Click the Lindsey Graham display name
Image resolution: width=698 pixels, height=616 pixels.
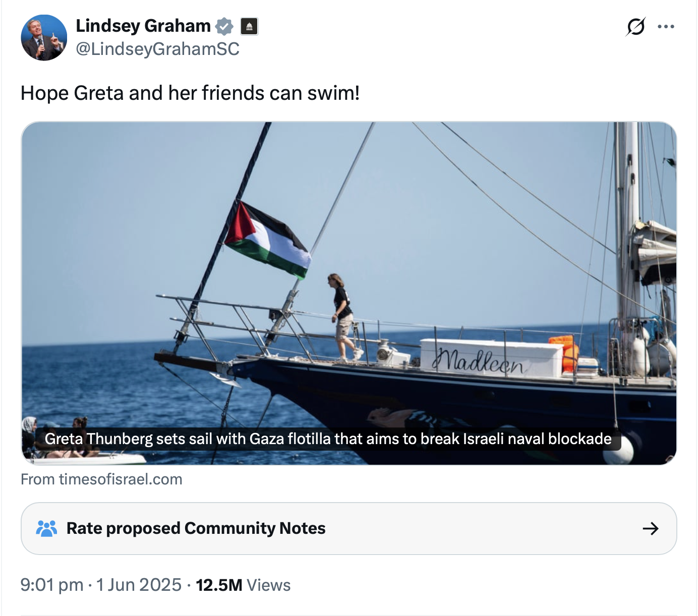[x=143, y=26]
